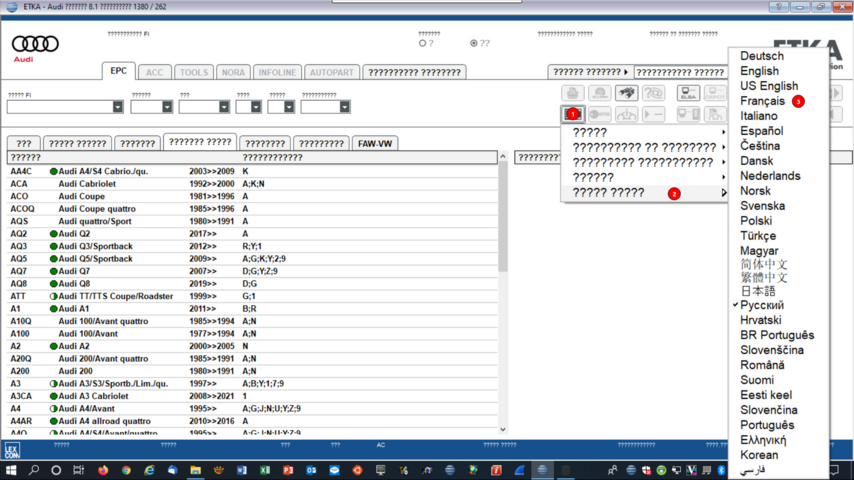854x480 pixels.
Task: Click the settings icon left of the key icon
Action: click(x=573, y=114)
